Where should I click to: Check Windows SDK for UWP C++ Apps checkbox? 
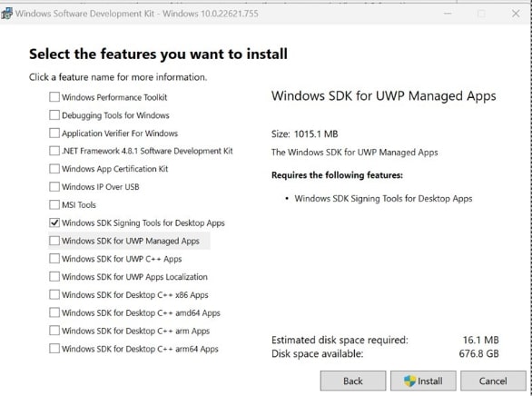[54, 259]
